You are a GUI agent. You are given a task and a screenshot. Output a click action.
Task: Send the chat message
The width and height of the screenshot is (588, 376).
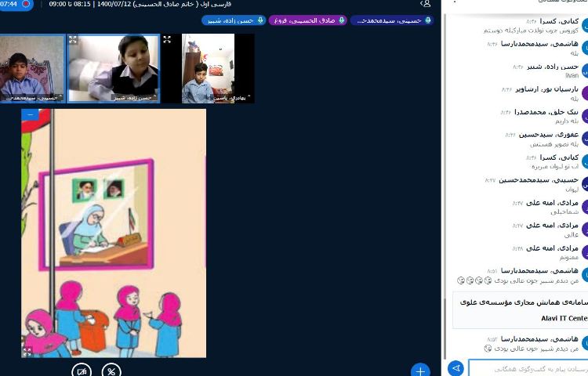456,368
